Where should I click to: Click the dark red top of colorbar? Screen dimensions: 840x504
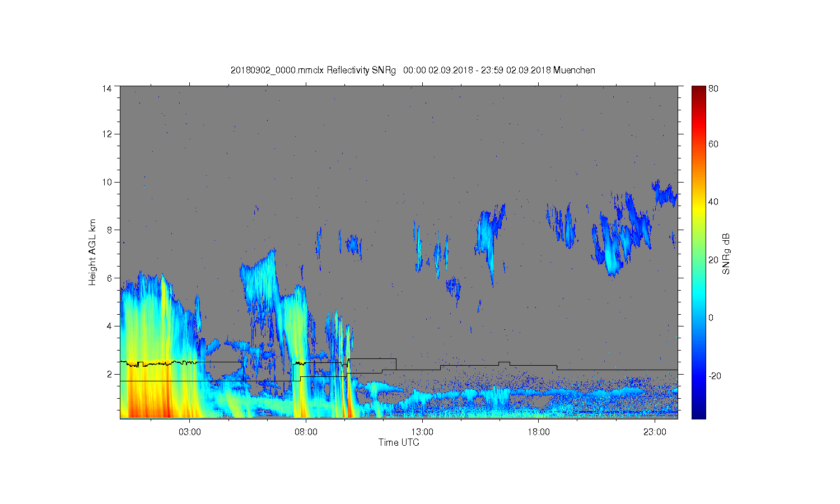(698, 90)
